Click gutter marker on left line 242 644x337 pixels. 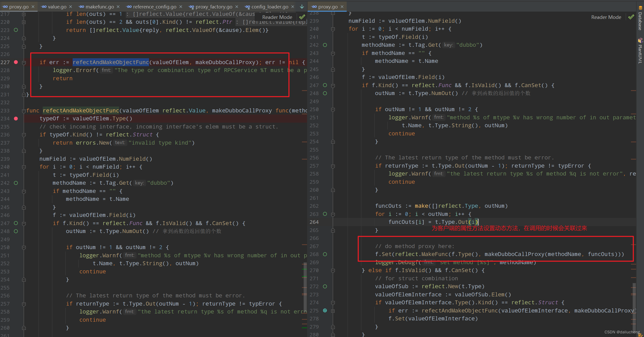(x=16, y=183)
